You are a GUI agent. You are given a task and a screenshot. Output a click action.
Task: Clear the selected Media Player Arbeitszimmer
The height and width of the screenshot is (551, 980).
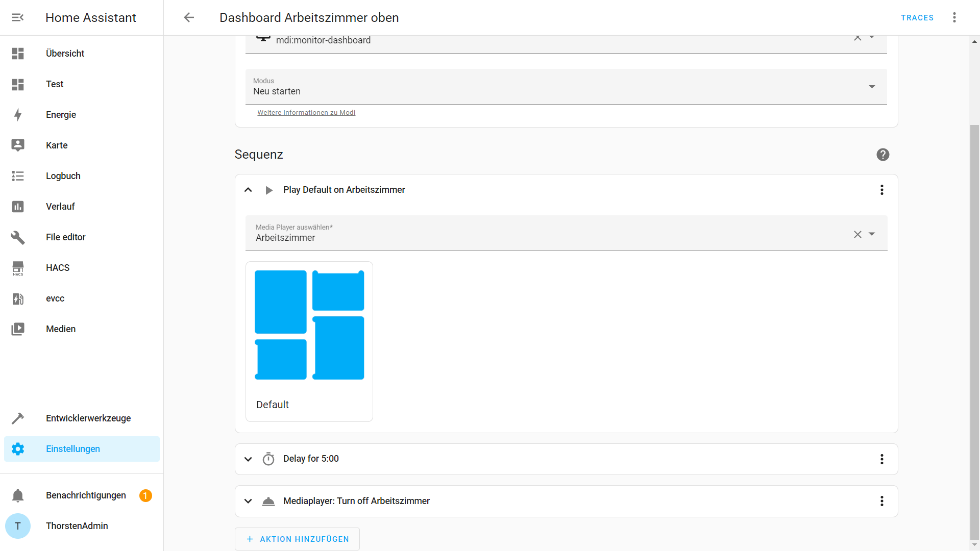tap(857, 234)
